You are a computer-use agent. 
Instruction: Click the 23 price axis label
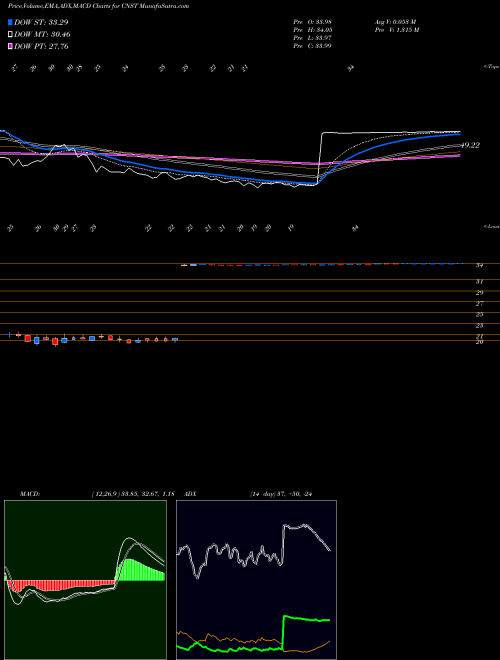pyautogui.click(x=479, y=325)
